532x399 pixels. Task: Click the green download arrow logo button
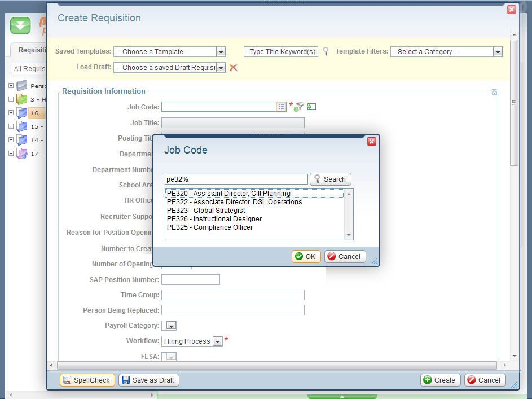tap(20, 26)
